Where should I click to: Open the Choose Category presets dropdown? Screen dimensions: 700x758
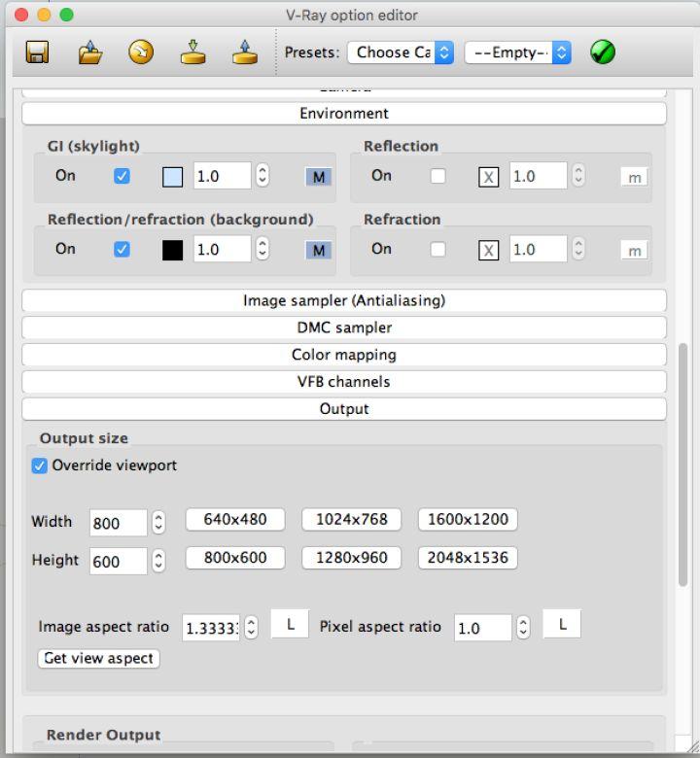point(401,52)
